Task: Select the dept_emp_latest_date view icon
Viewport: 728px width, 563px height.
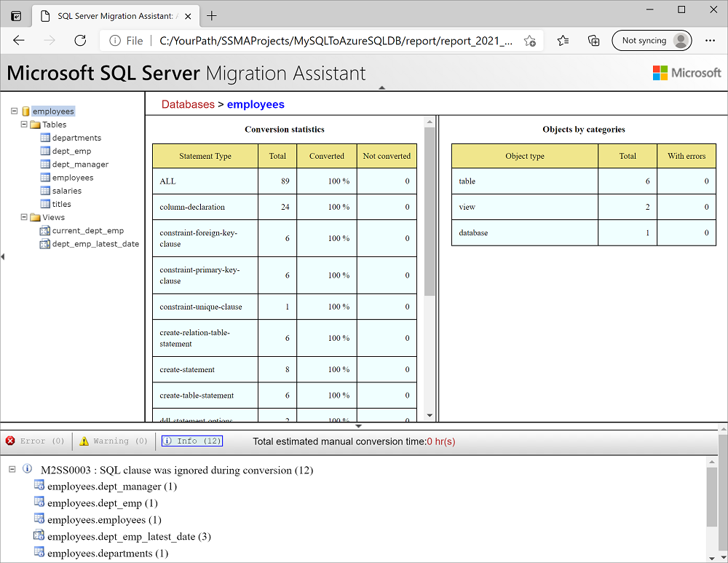Action: pos(47,243)
